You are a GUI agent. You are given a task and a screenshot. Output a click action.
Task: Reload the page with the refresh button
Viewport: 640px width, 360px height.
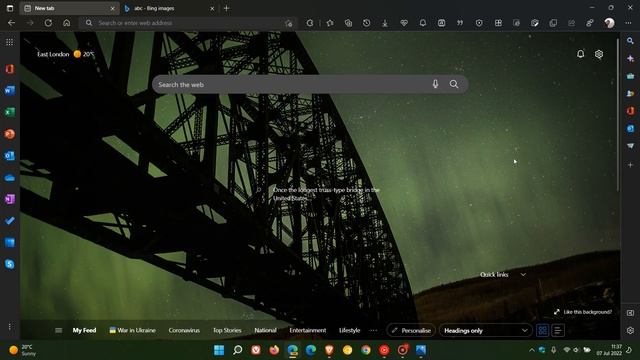(x=48, y=23)
